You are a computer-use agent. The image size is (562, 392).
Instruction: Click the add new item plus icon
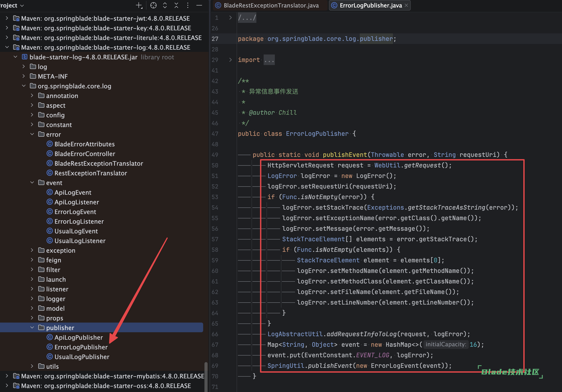139,5
